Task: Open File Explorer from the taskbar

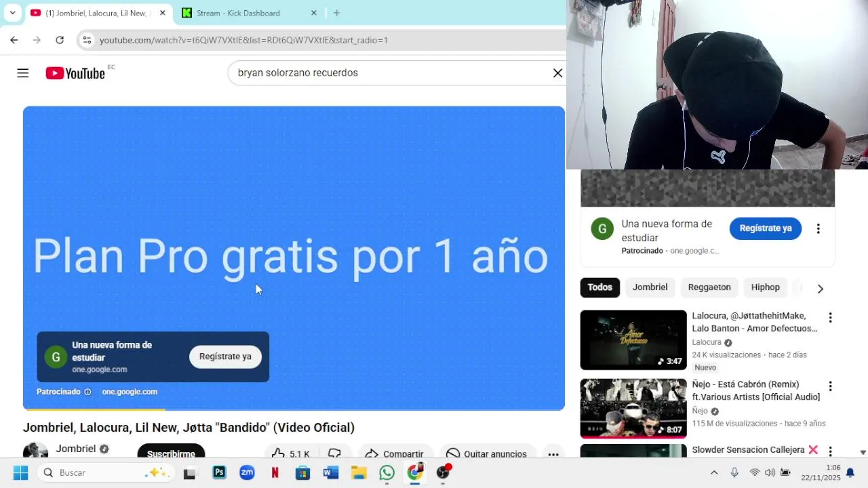Action: pos(359,472)
